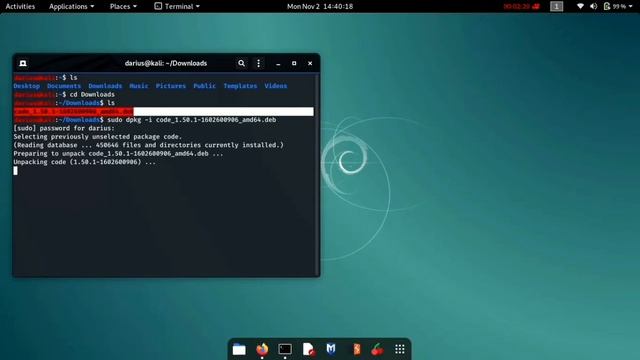Image resolution: width=640 pixels, height=360 pixels.
Task: Click the red highlighted .deb filename
Action: click(73, 111)
